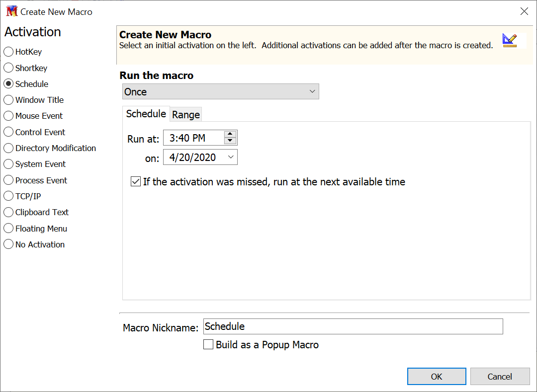Click the Cancel button
The width and height of the screenshot is (537, 392).
pyautogui.click(x=500, y=377)
